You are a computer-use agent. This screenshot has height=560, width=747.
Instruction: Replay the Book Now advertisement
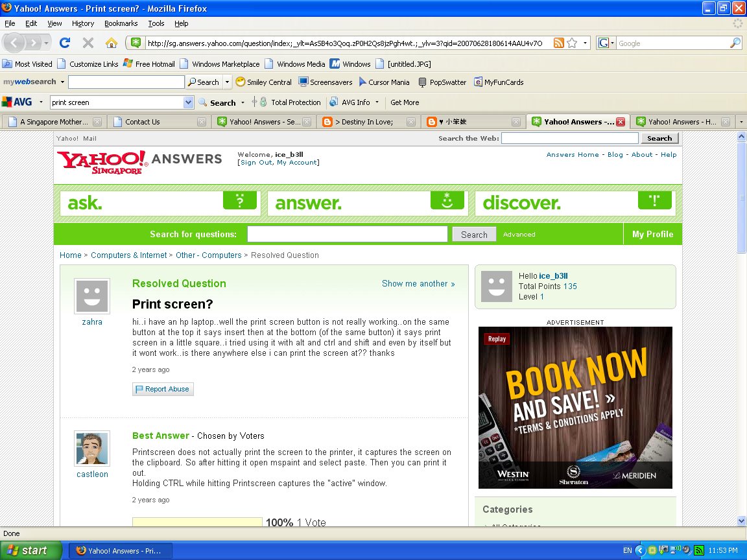coord(497,338)
